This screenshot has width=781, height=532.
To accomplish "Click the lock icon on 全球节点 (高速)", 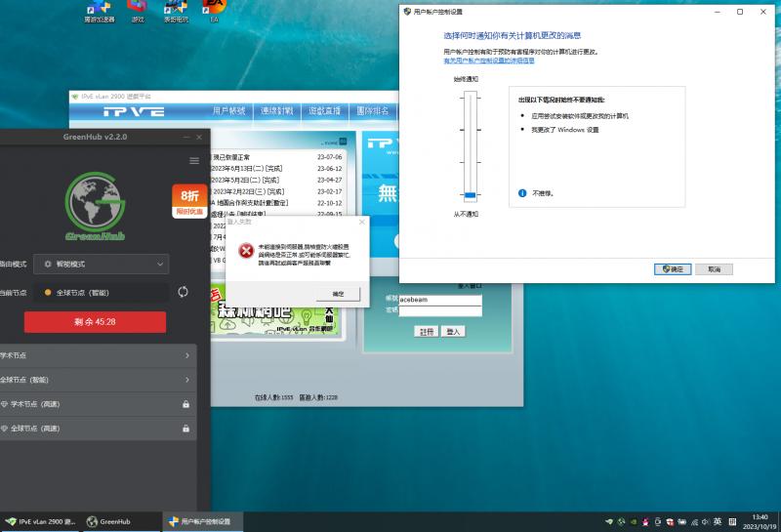I will coord(185,429).
